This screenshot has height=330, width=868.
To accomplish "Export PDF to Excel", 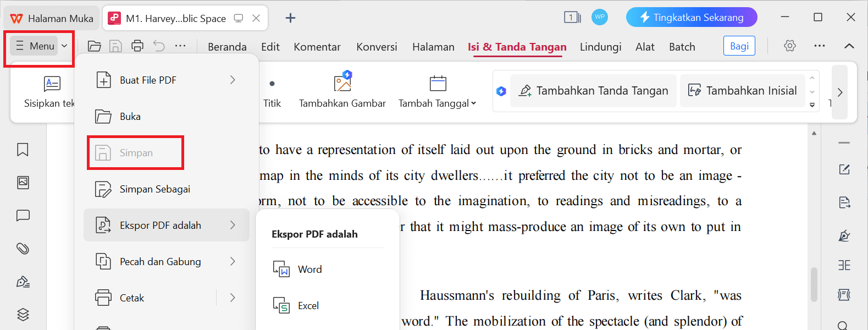I will pos(328,305).
